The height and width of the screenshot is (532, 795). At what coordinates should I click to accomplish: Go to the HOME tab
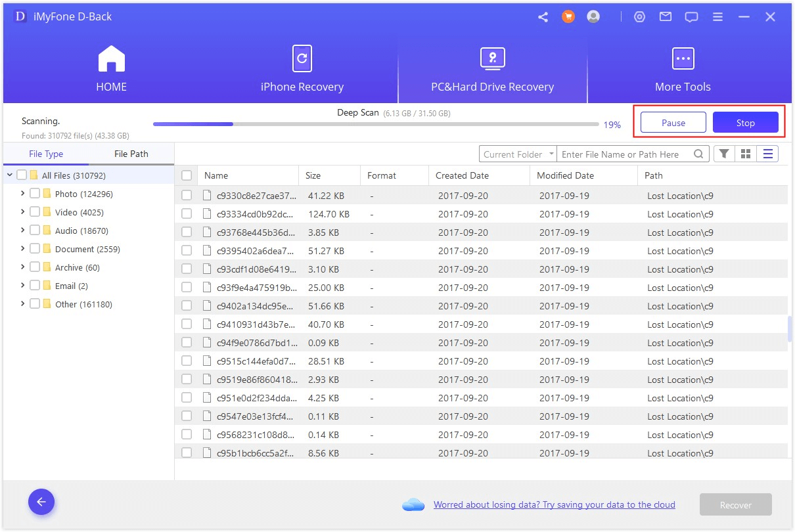point(112,68)
